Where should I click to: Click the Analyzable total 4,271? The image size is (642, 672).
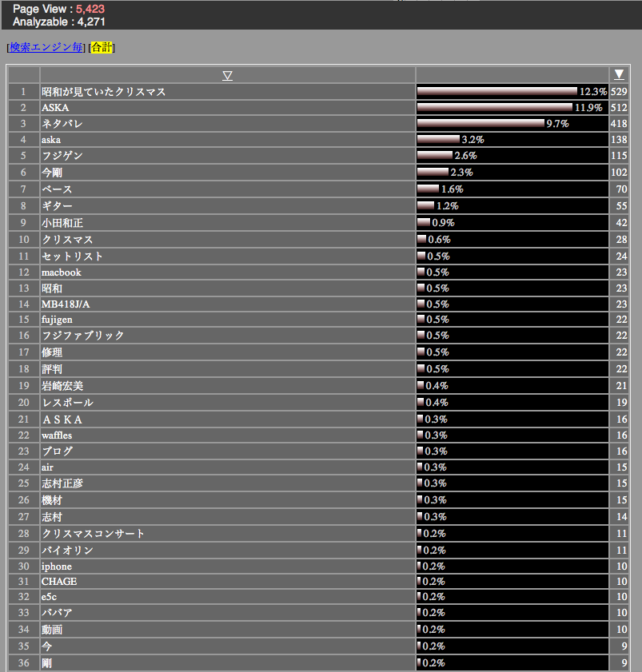tap(91, 22)
